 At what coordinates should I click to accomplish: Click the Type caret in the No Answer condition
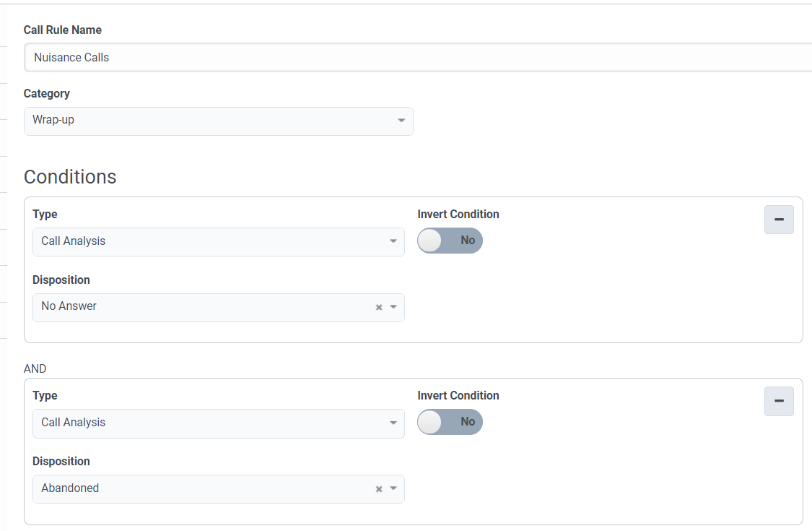pyautogui.click(x=393, y=241)
